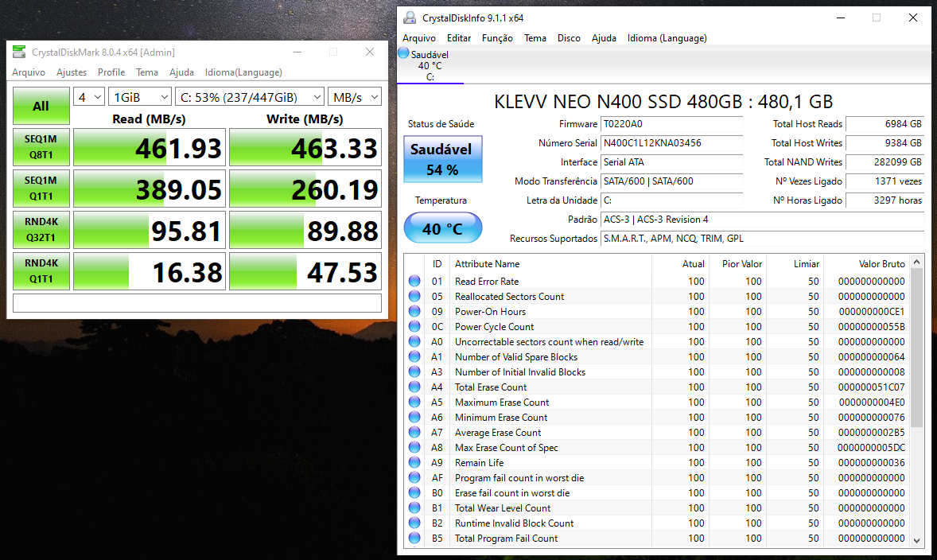Open Tema menu in CrystalDiskMark
This screenshot has width=937, height=560.
click(x=147, y=72)
